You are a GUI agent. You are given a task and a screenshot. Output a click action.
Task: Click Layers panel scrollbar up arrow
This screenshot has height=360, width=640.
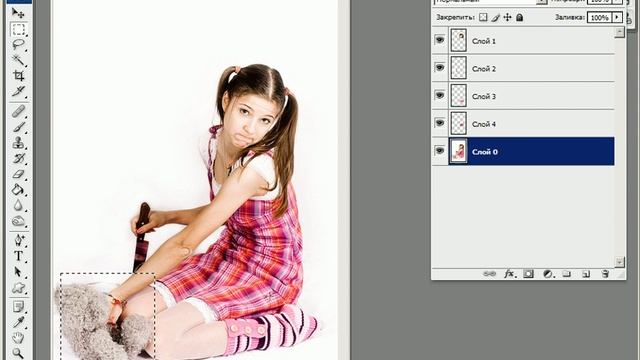[620, 32]
